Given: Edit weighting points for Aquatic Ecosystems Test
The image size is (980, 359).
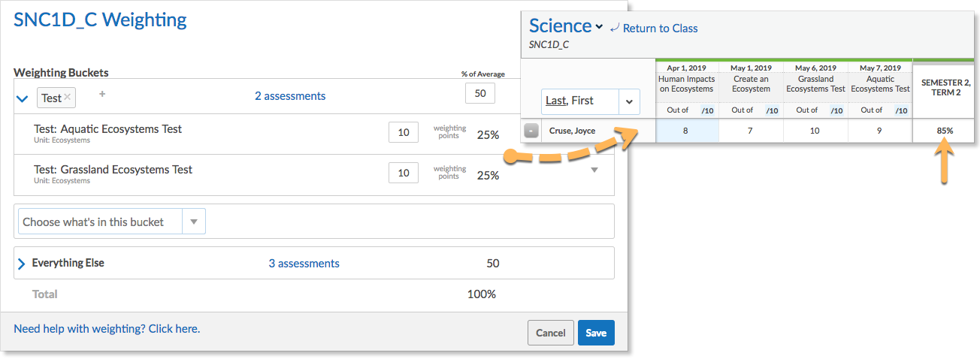Looking at the screenshot, I should [404, 132].
